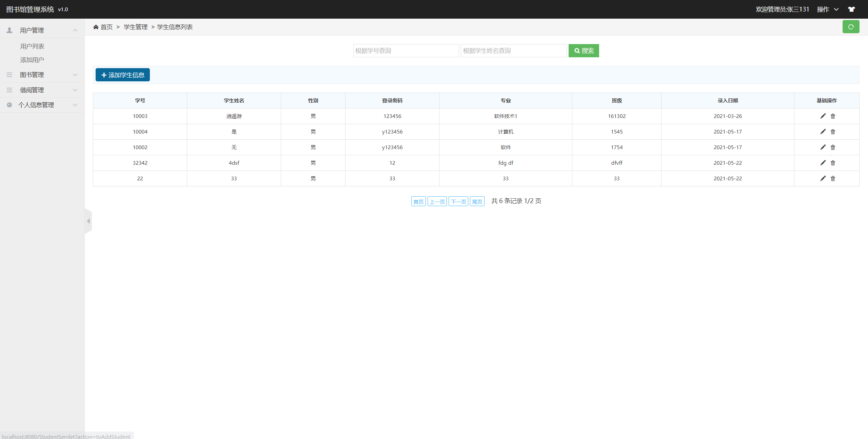Open 用户列表 in sidebar
This screenshot has height=439, width=868.
coord(32,46)
